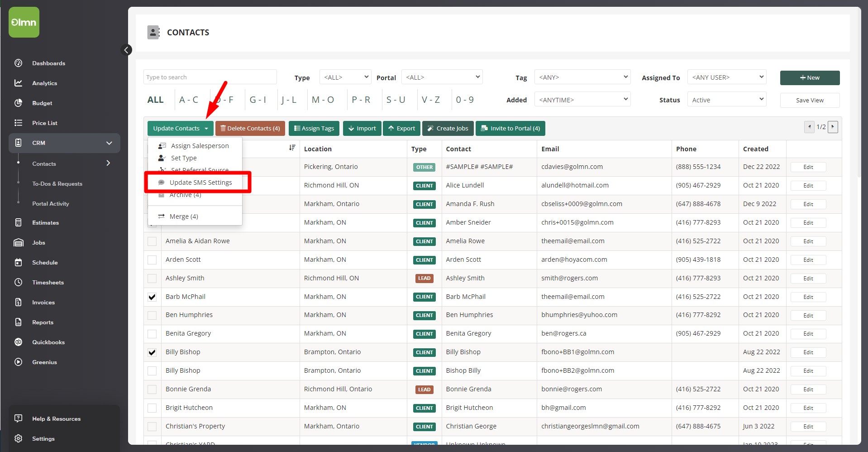
Task: Click the Timesheets clock icon
Action: pos(18,282)
